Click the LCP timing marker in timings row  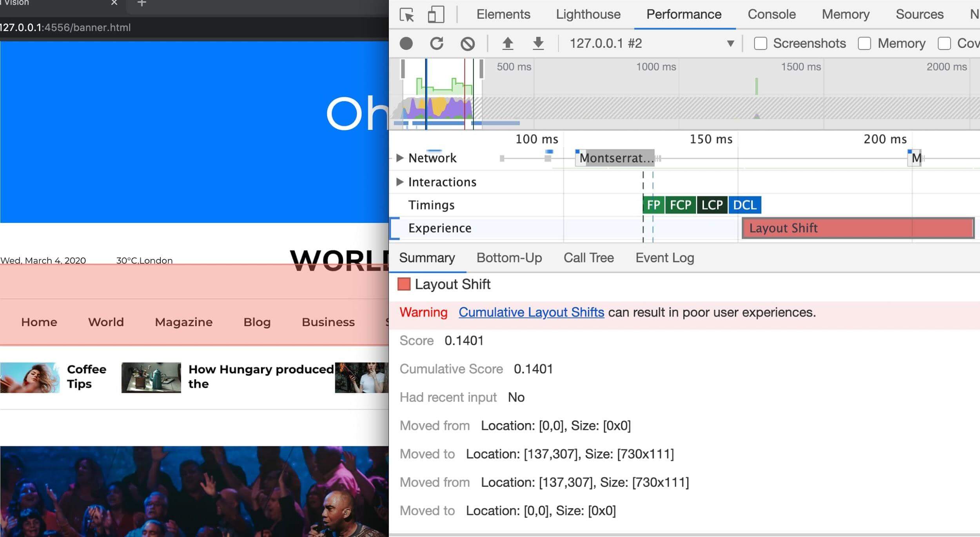pos(713,205)
